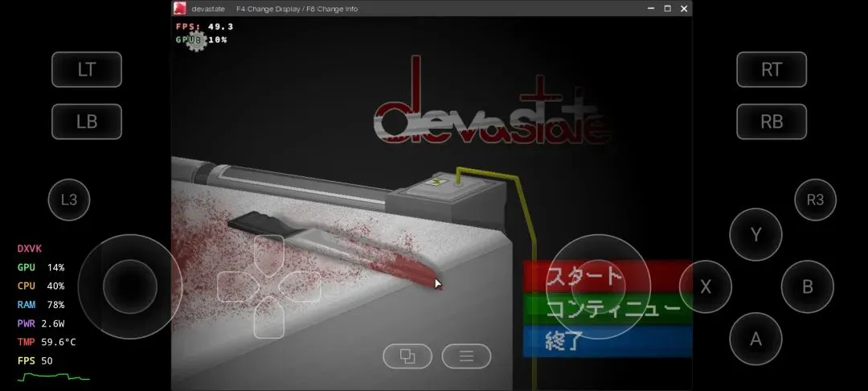This screenshot has height=391, width=868.
Task: Click the GPU 14% overlay stat
Action: (x=41, y=267)
